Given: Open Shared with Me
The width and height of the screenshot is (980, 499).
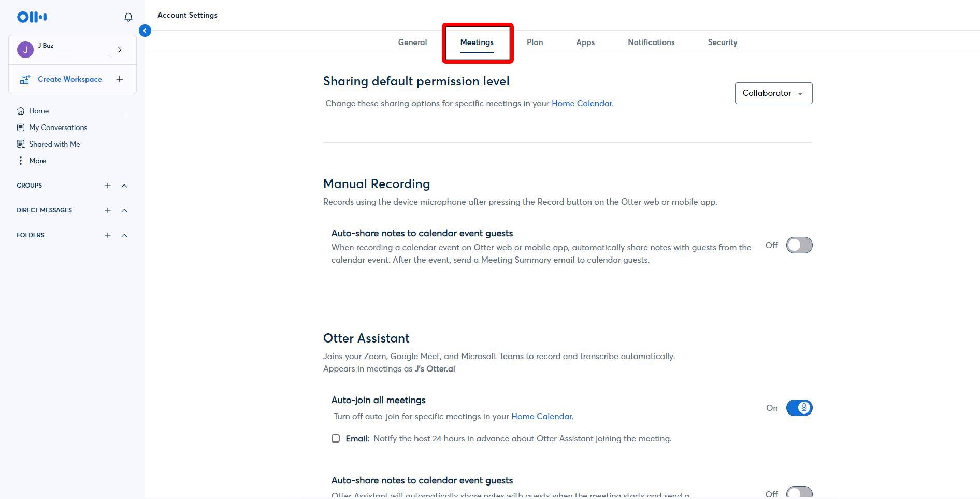Looking at the screenshot, I should click(x=54, y=144).
